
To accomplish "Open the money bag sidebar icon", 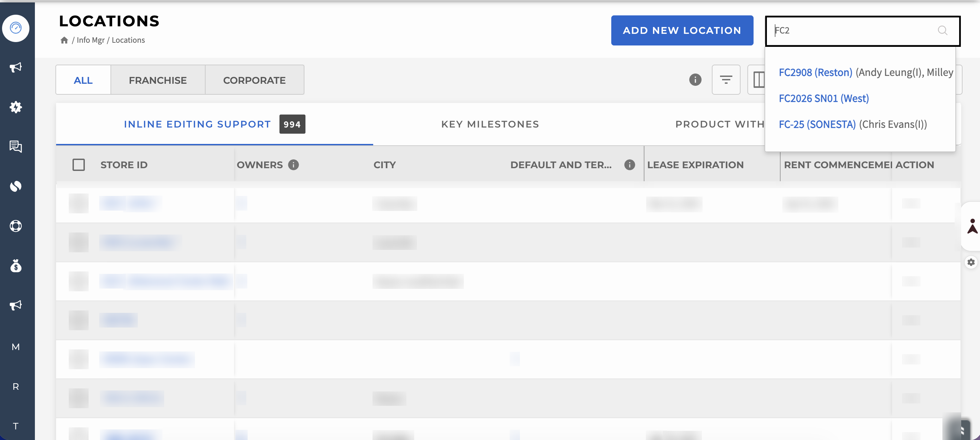I will (16, 265).
